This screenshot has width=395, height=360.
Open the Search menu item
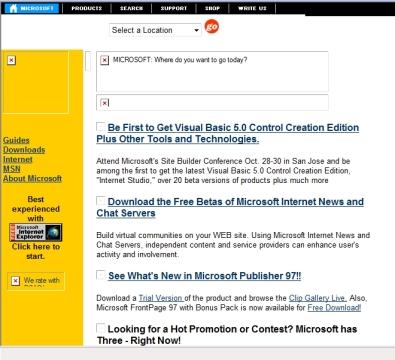tap(131, 8)
